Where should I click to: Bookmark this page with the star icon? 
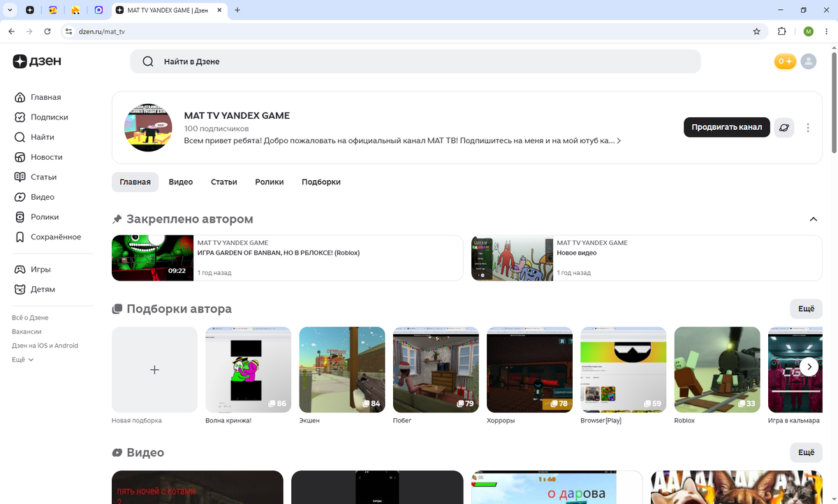coord(756,31)
